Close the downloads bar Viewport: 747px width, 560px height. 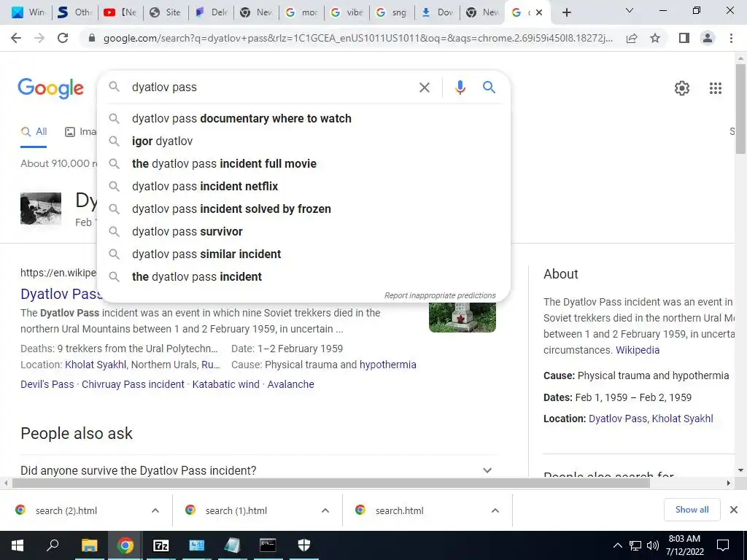pos(734,510)
